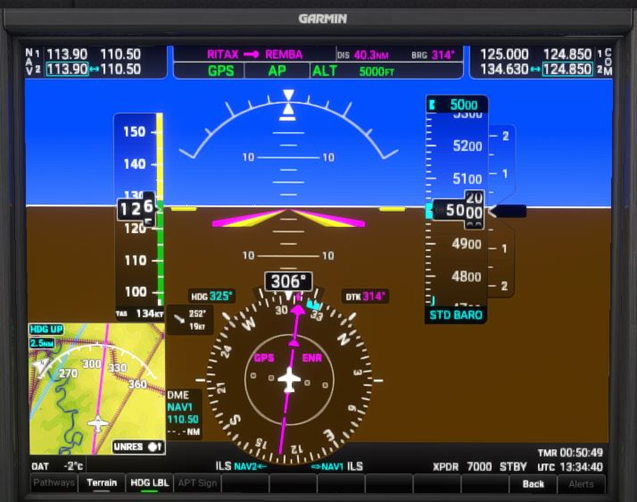
Task: Click the RITAX waypoint label
Action: pyautogui.click(x=223, y=54)
